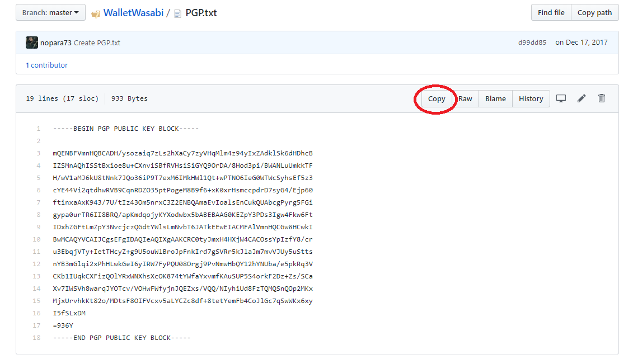Show the file History
This screenshot has height=364, width=619.
click(x=531, y=99)
